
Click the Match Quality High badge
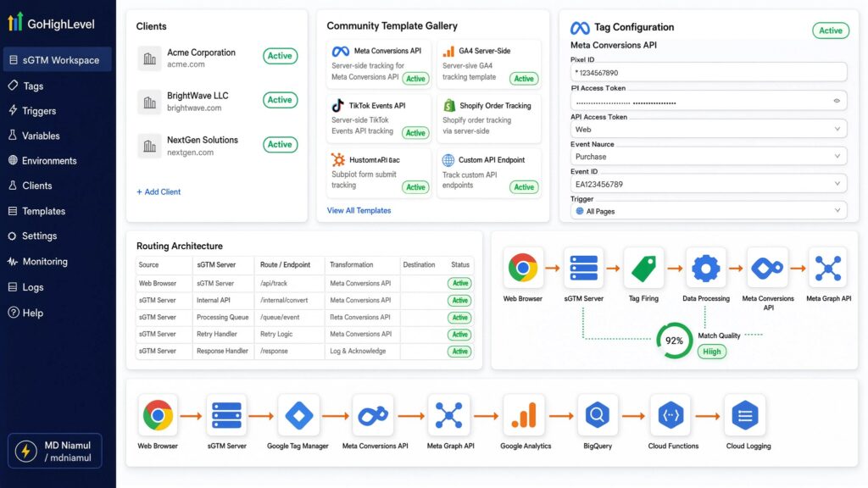pos(711,352)
